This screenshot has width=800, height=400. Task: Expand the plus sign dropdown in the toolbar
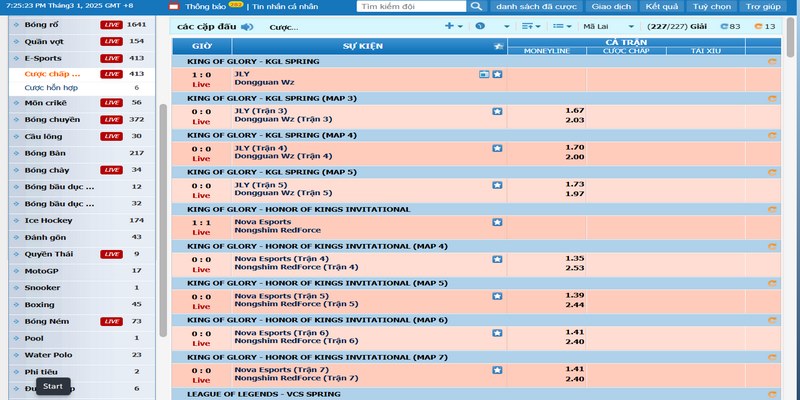coord(453,26)
